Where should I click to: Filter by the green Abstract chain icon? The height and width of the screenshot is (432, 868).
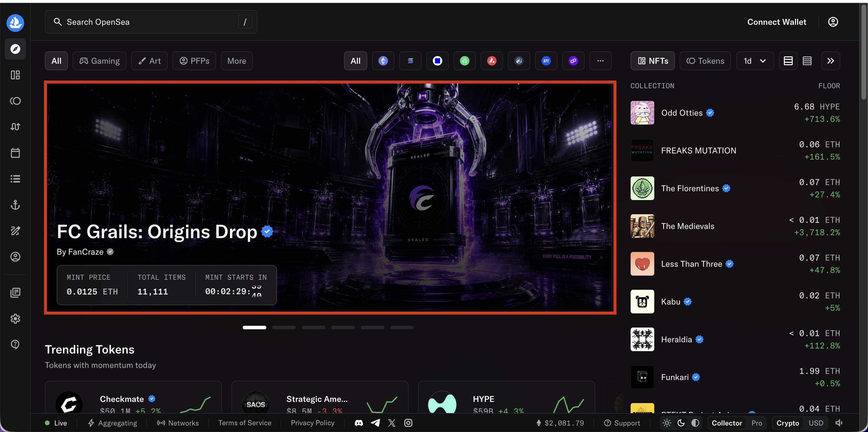click(465, 60)
